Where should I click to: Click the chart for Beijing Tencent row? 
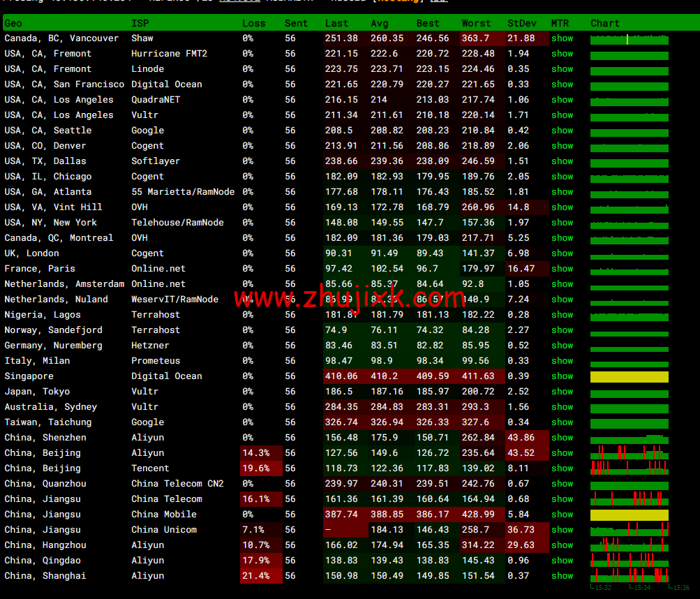point(629,468)
